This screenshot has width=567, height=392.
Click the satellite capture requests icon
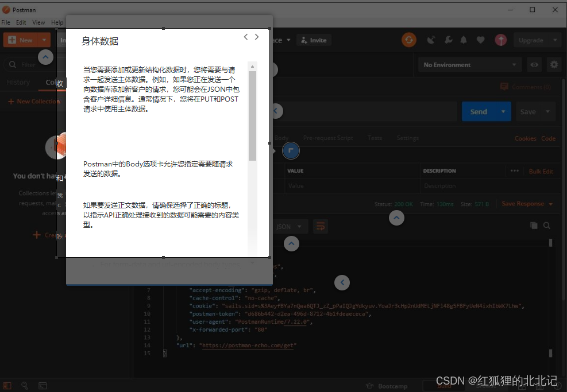431,40
